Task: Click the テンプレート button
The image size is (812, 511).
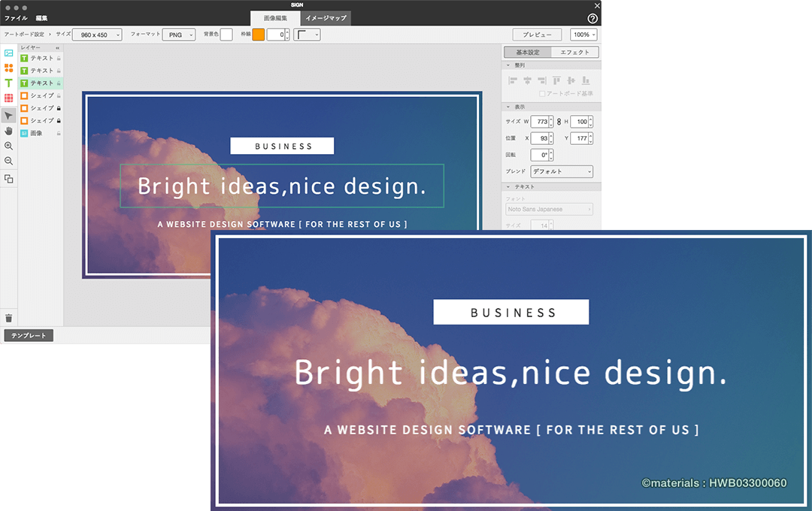Action: pyautogui.click(x=29, y=335)
